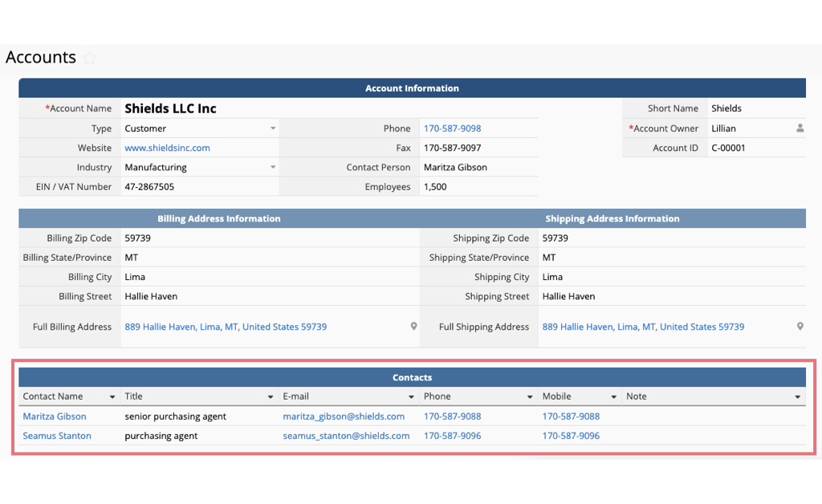Click the Shipping Address Information header
Screen dimensions: 822x504
click(x=612, y=218)
